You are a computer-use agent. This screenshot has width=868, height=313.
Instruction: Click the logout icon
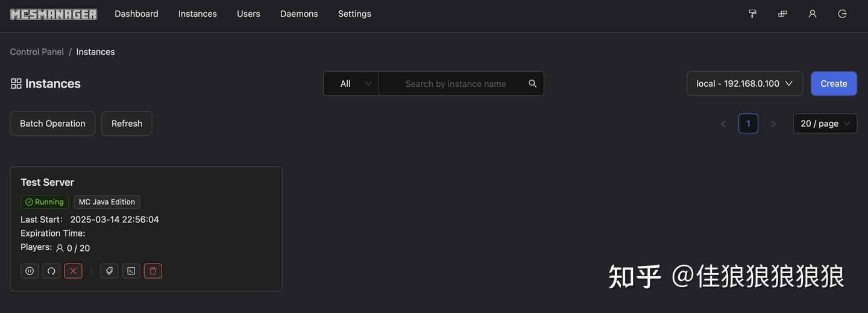842,14
